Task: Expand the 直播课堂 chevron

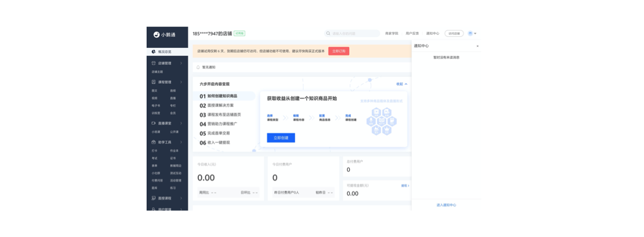Action: (181, 123)
